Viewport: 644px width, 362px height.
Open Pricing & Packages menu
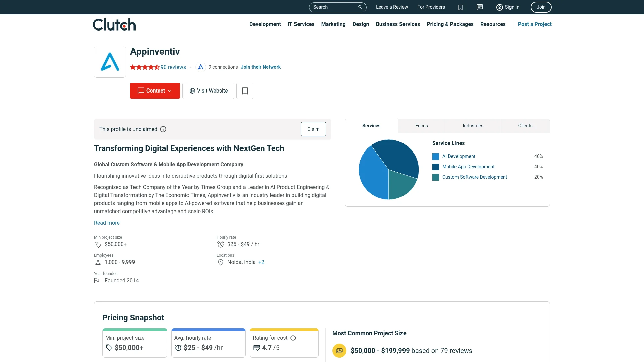450,24
